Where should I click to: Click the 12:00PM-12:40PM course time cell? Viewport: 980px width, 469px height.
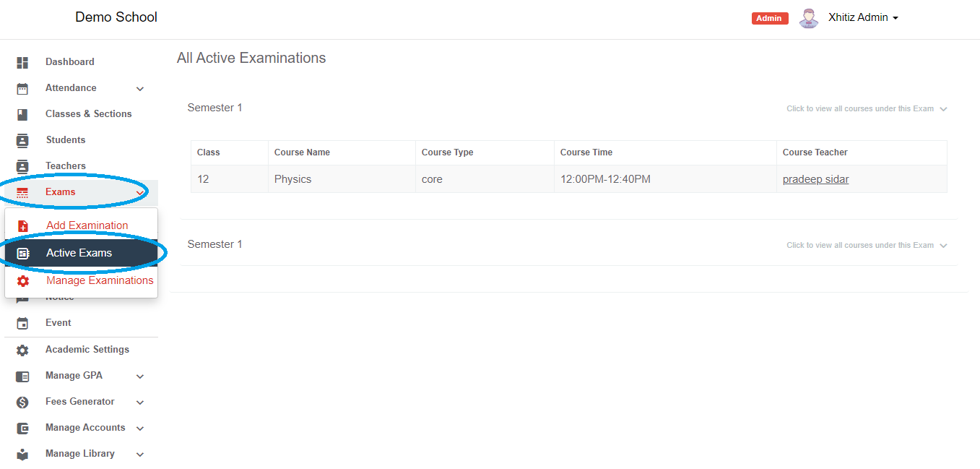(666, 179)
